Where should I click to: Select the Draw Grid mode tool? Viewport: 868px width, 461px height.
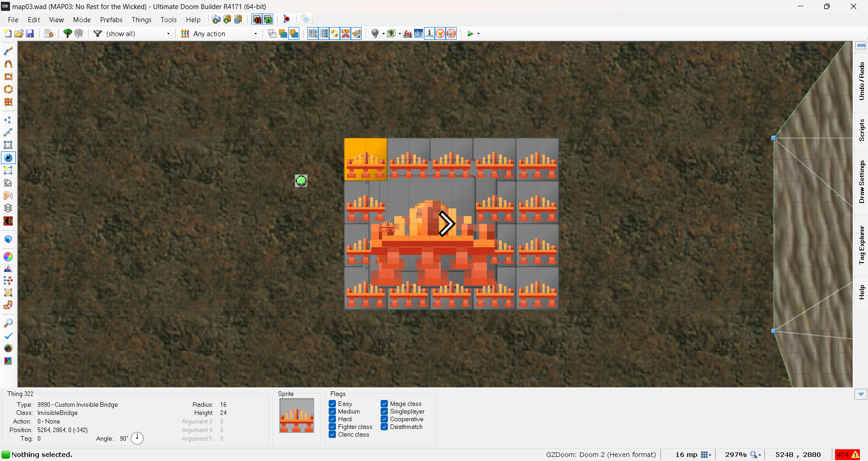(8, 102)
